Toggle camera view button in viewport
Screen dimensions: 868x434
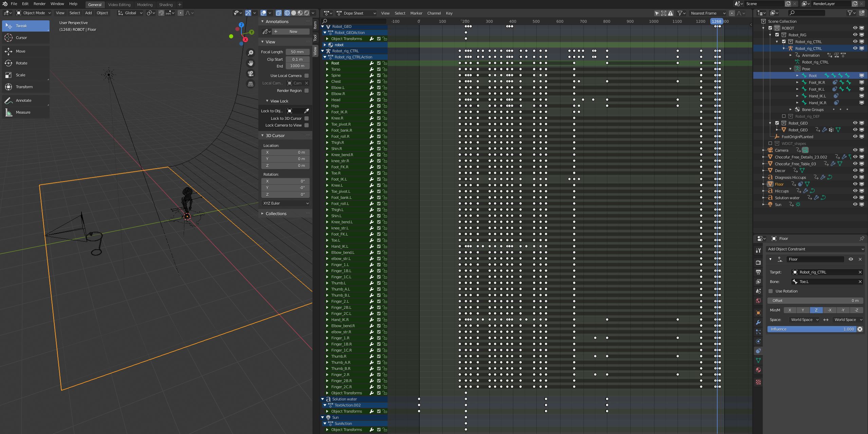(x=251, y=74)
